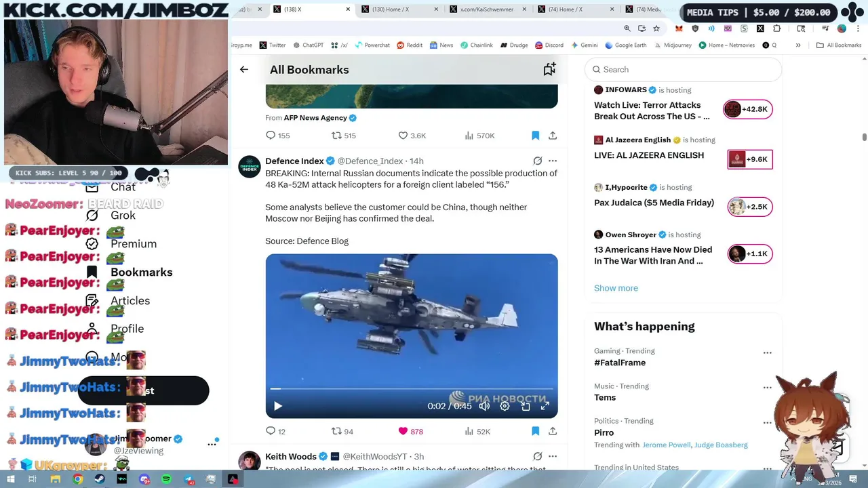Open the Windows Start menu
868x488 pixels.
pyautogui.click(x=11, y=479)
